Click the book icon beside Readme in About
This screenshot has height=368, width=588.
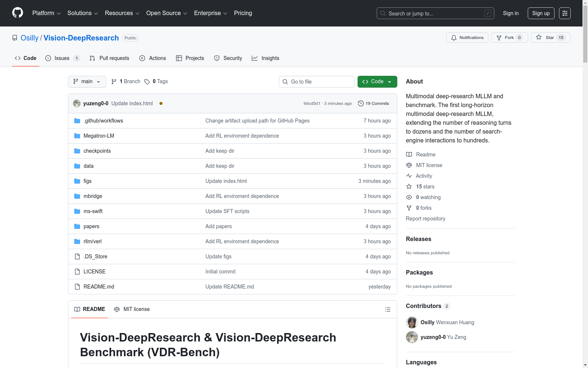(409, 155)
